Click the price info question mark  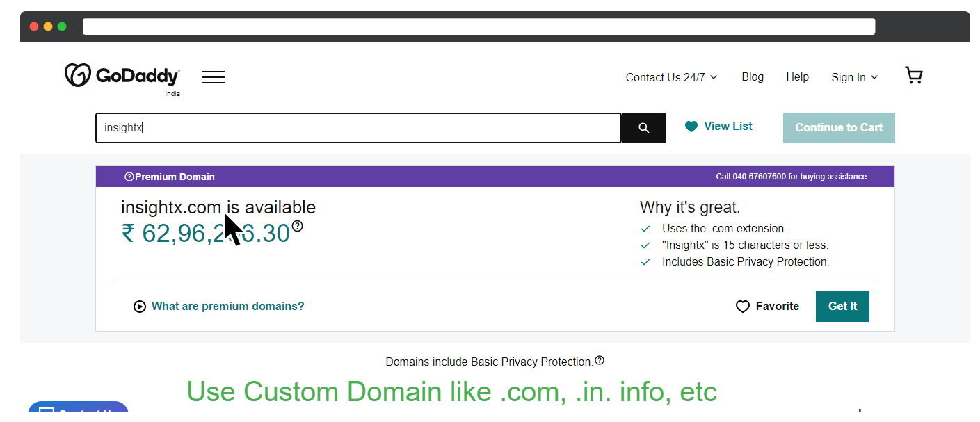click(298, 226)
